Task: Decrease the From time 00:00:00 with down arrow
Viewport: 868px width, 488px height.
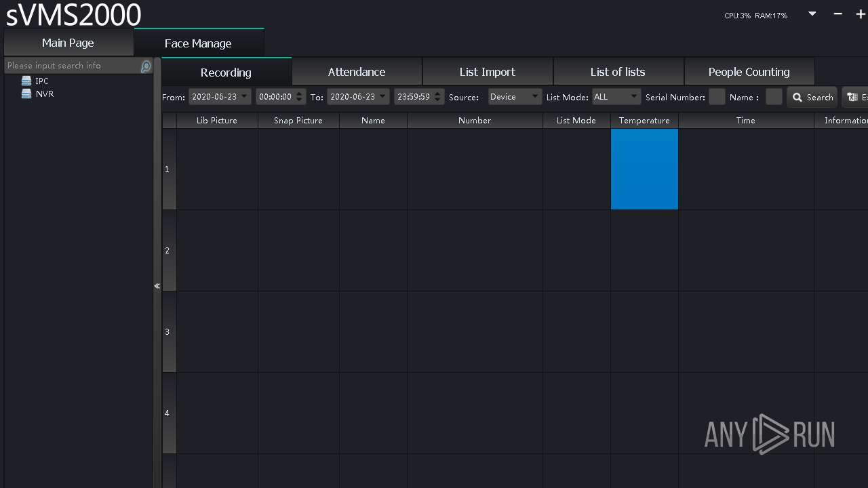Action: click(300, 100)
